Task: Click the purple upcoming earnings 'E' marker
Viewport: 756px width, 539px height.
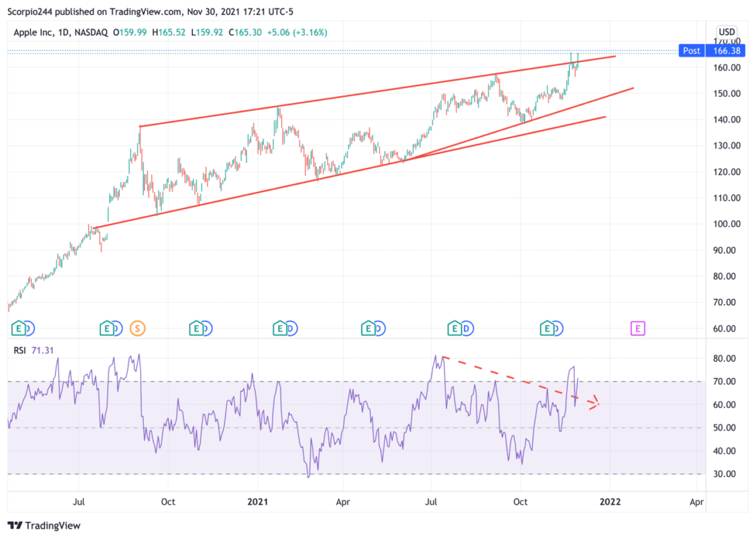Action: point(638,329)
